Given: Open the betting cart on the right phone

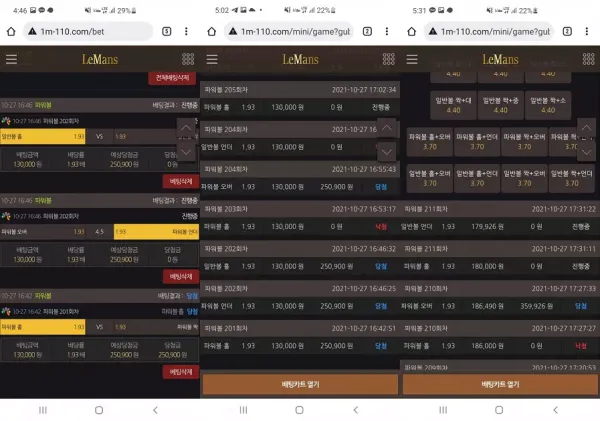Looking at the screenshot, I should [501, 384].
